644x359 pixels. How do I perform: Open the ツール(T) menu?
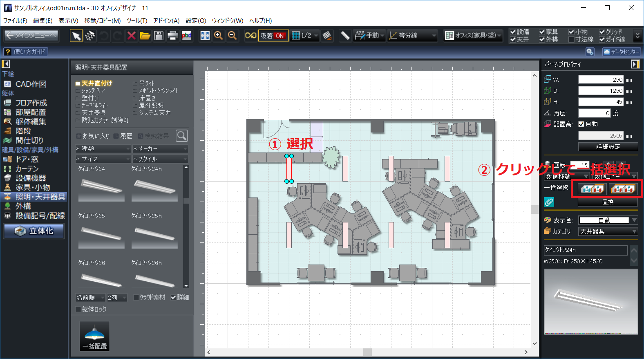point(136,20)
